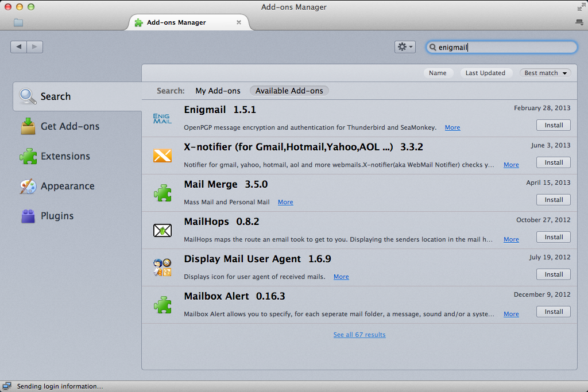This screenshot has width=588, height=392.
Task: Click the MailHops envelope icon
Action: 163,230
